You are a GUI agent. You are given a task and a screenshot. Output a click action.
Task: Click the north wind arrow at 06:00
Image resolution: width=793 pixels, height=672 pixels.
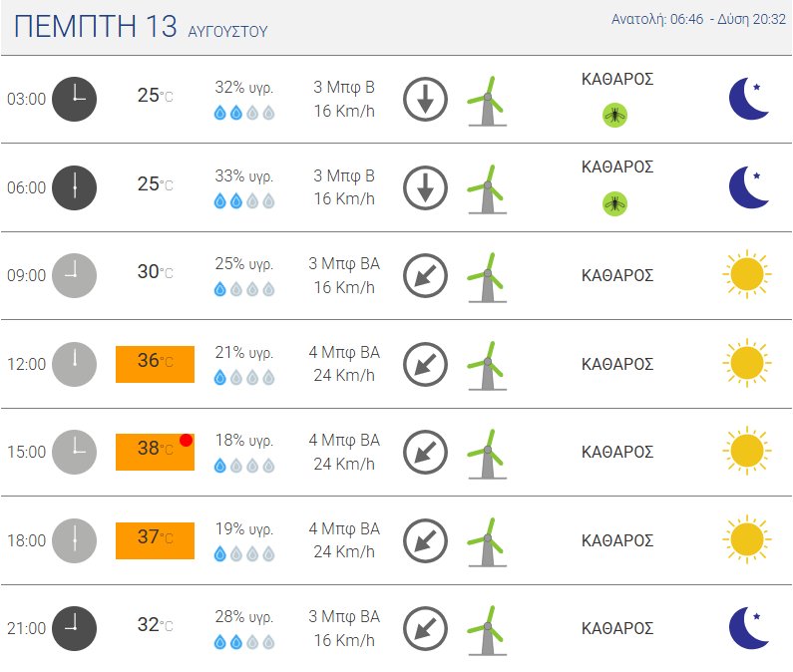pos(425,187)
